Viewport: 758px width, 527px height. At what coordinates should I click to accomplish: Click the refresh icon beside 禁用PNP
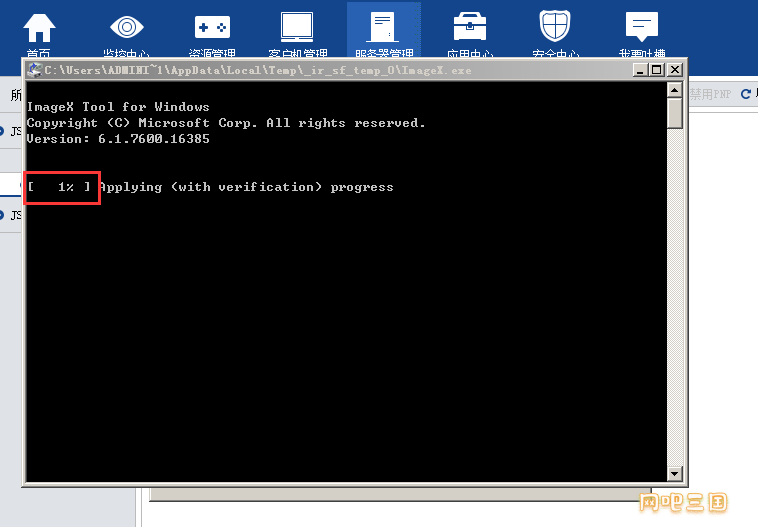coord(746,94)
